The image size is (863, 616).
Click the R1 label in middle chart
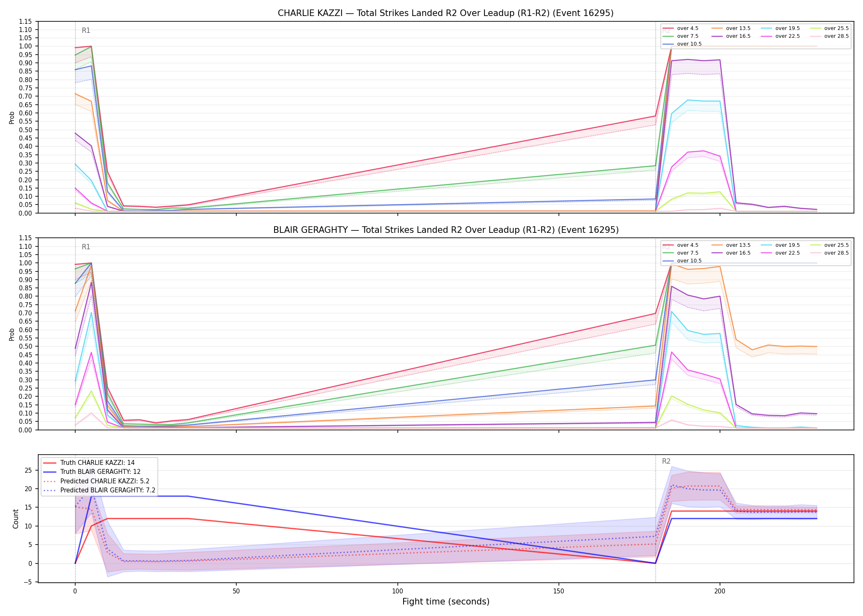(x=86, y=247)
